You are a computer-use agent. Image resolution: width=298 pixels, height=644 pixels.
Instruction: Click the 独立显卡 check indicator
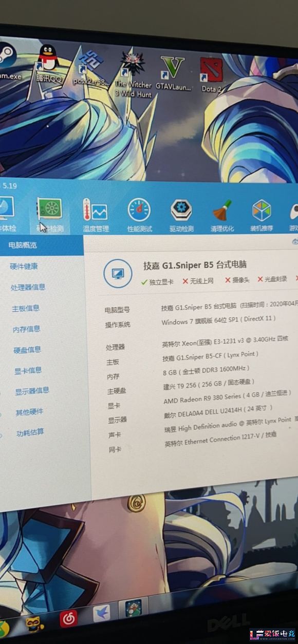157,281
